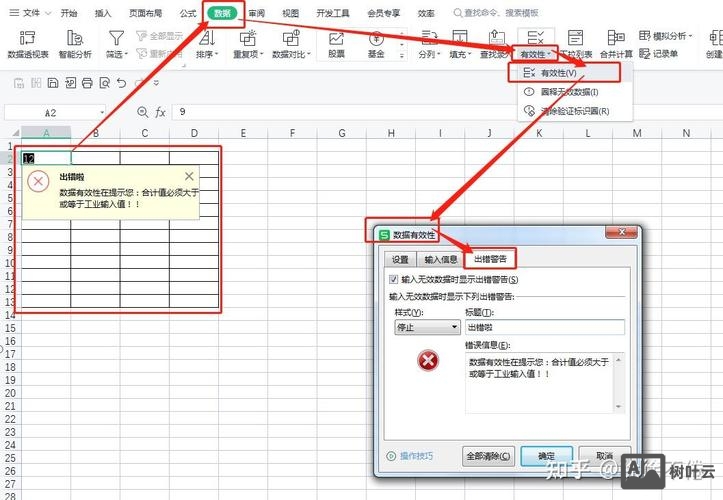Click the 填充 fill icon
The image size is (723, 500).
tap(460, 38)
